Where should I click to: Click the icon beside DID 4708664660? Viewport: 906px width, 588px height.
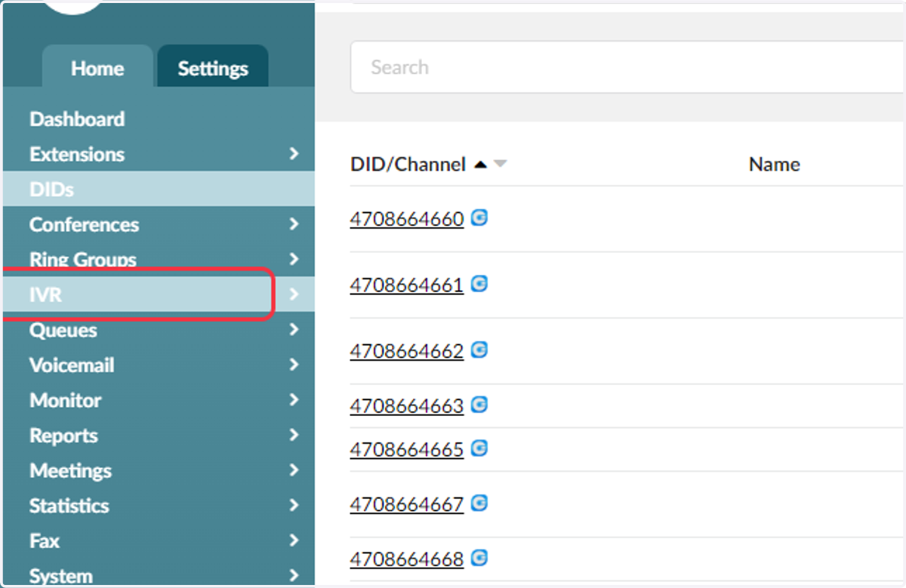coord(479,218)
